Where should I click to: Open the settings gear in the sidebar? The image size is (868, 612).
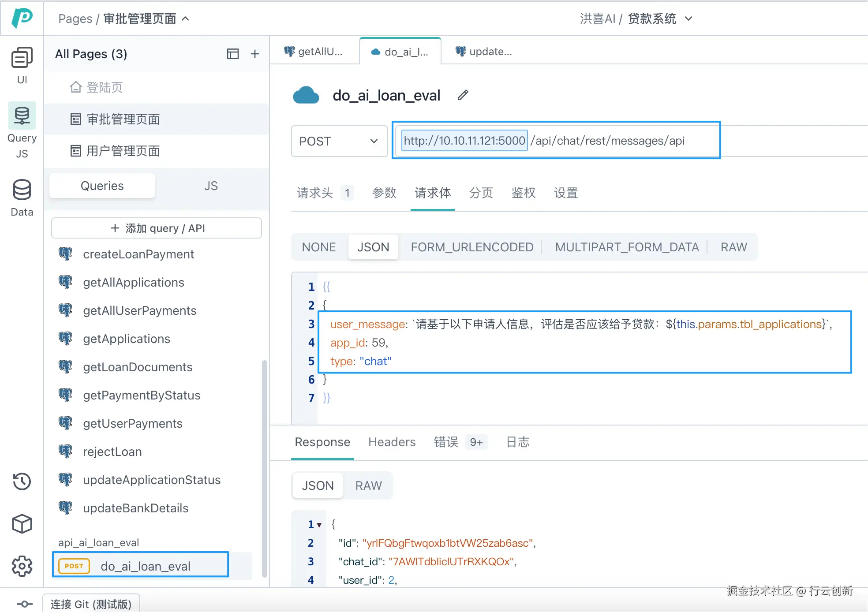(22, 566)
